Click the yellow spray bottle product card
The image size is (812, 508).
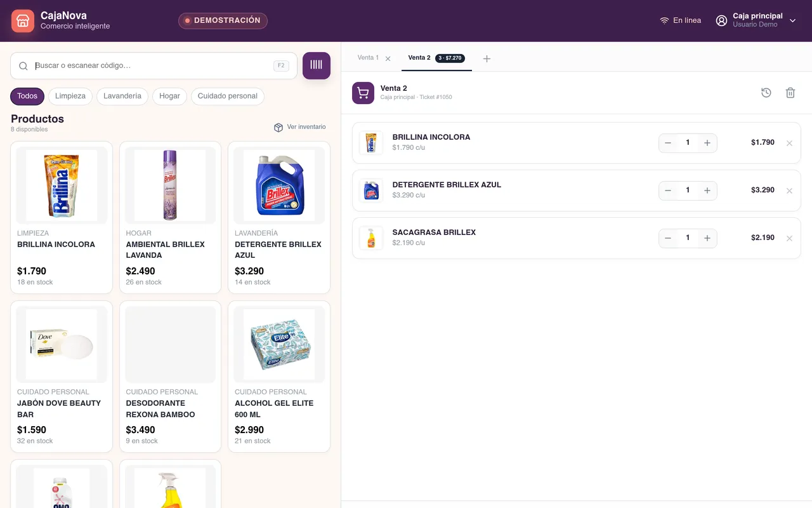pos(170,484)
